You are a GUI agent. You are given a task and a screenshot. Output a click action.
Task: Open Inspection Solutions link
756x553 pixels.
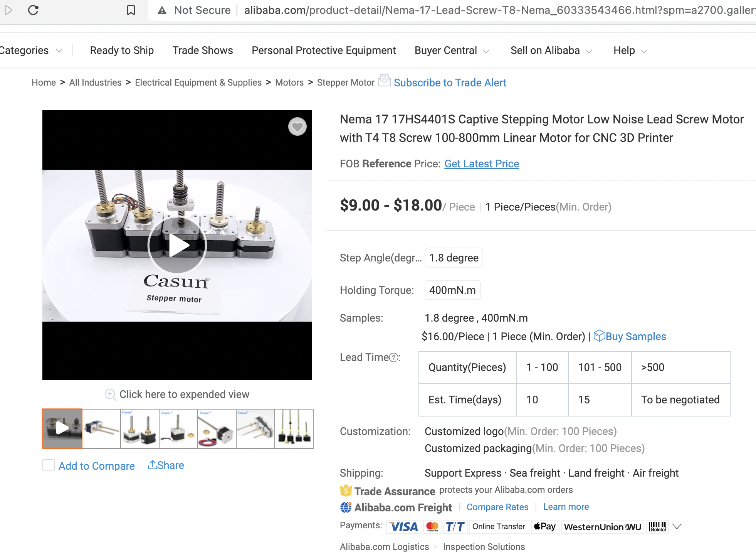[484, 547]
